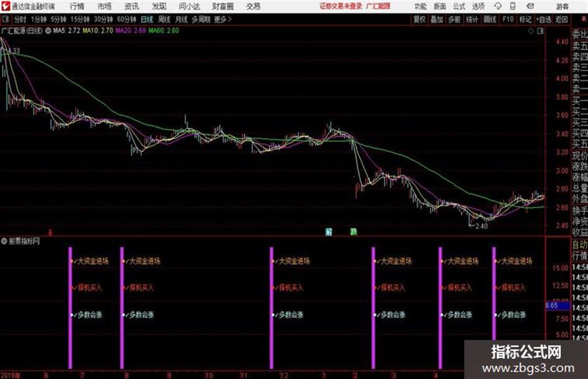Switch to 分时 chart period
588x379 pixels.
[x=20, y=19]
